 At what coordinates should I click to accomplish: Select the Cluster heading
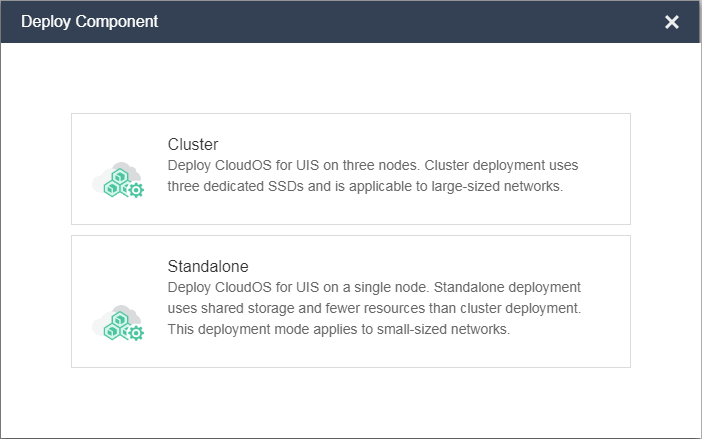click(x=193, y=144)
